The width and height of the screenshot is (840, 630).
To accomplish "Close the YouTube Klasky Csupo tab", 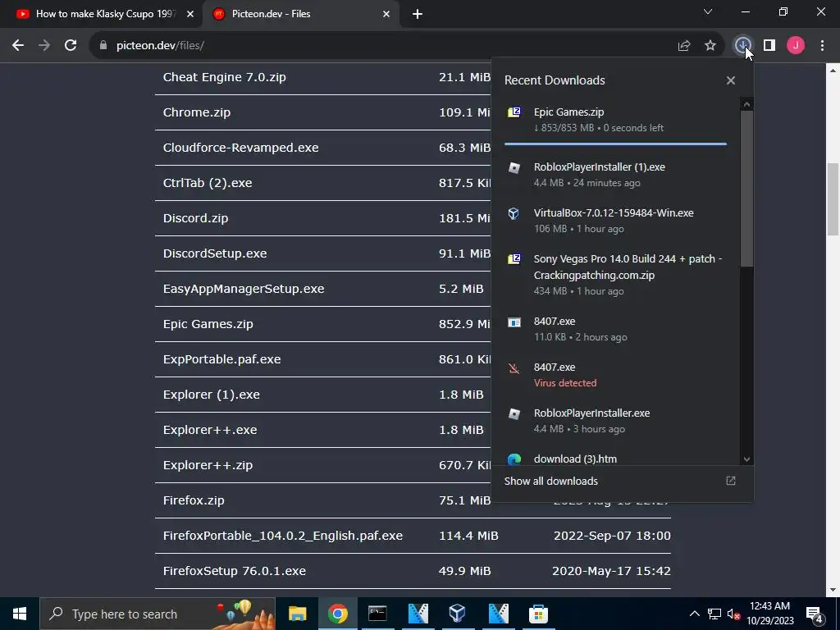I will coord(190,14).
